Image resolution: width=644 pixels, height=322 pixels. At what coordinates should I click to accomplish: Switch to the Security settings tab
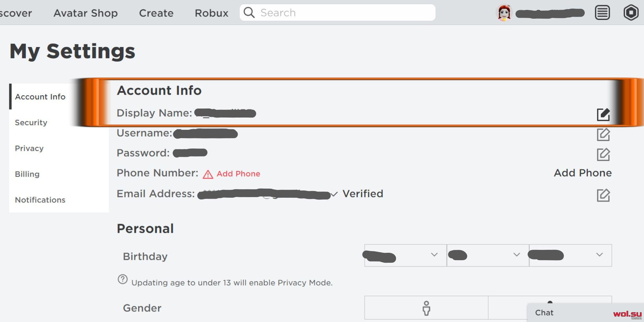point(31,122)
